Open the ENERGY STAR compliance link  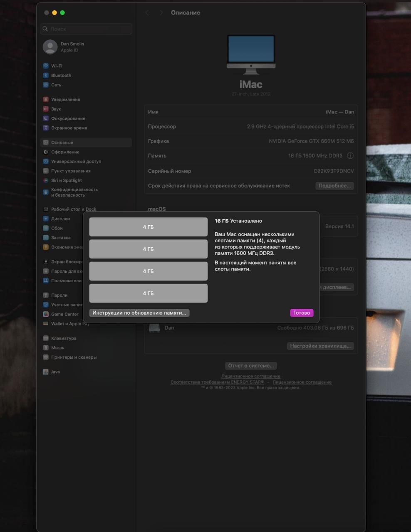click(x=217, y=382)
